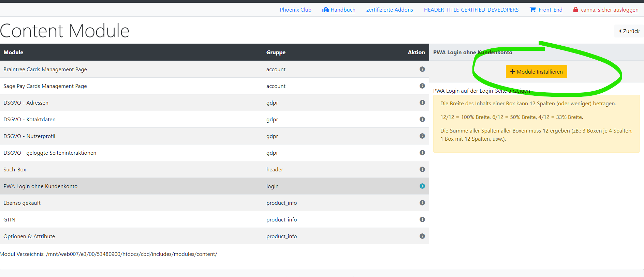Open the Handbuch link
Image resolution: width=644 pixels, height=277 pixels.
point(343,10)
